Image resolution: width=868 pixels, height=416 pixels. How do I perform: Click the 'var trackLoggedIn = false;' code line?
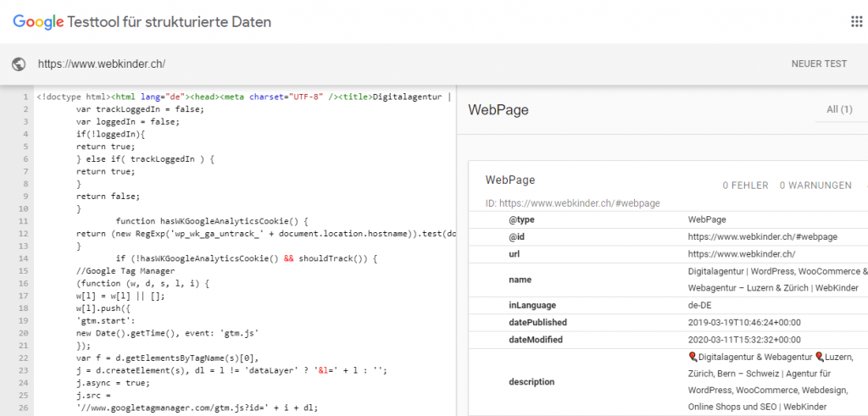tap(140, 109)
